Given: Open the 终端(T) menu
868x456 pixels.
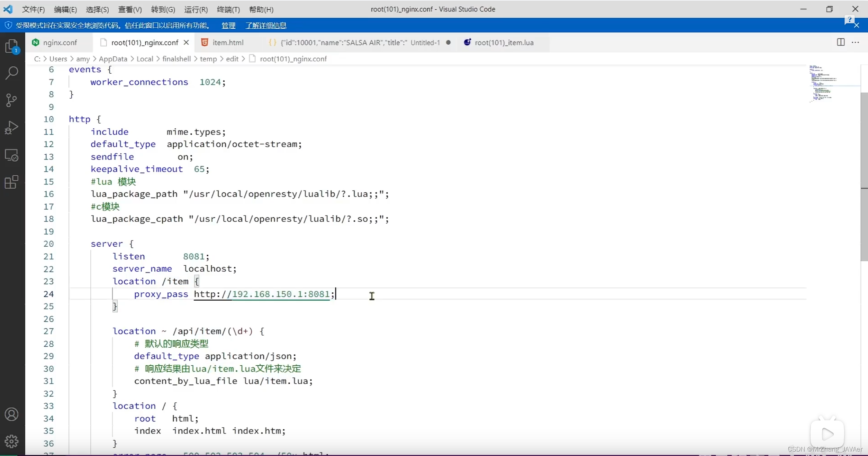Looking at the screenshot, I should point(228,9).
